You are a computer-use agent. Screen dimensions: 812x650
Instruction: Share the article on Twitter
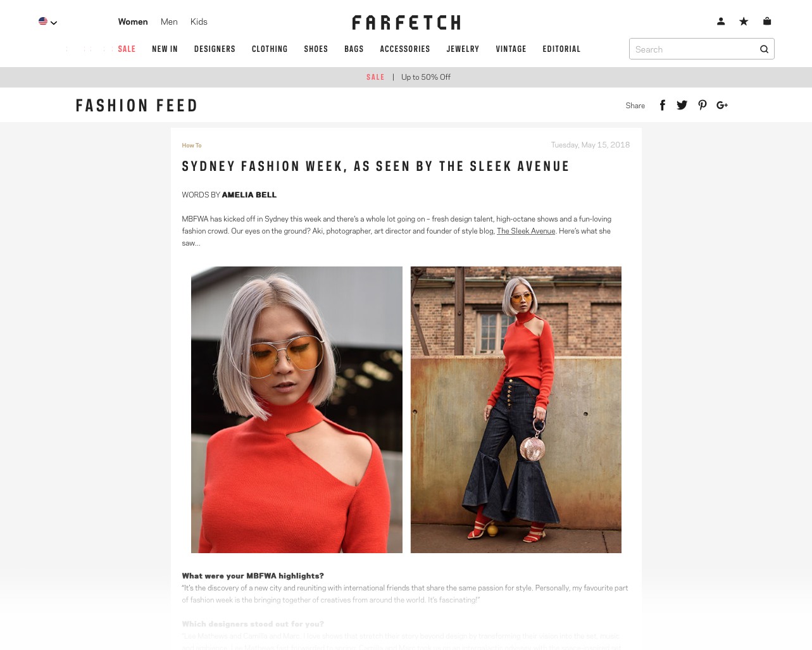point(682,105)
